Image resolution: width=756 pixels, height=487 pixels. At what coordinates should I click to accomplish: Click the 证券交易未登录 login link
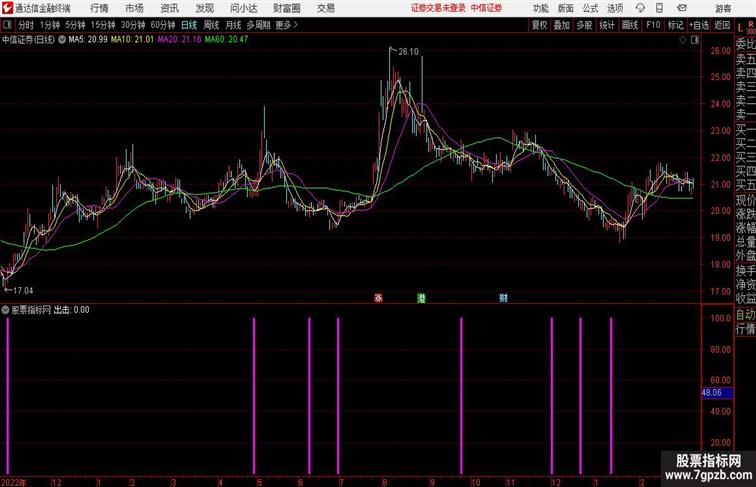pyautogui.click(x=438, y=8)
